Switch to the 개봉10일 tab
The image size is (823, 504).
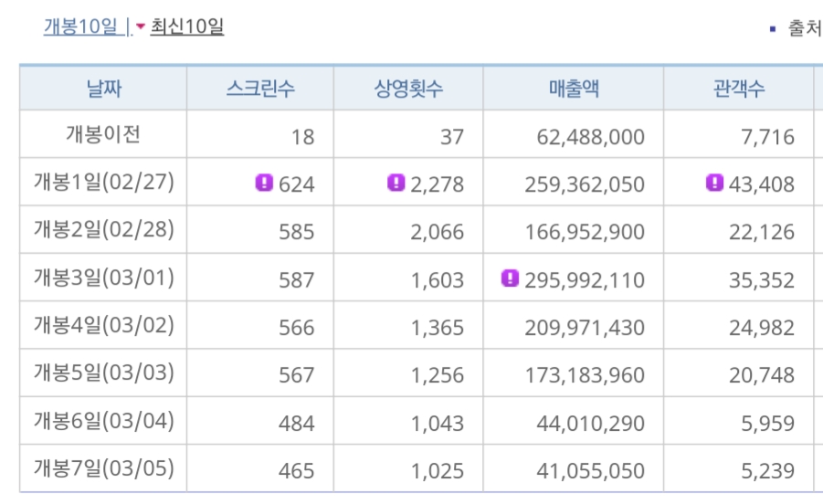(x=81, y=27)
